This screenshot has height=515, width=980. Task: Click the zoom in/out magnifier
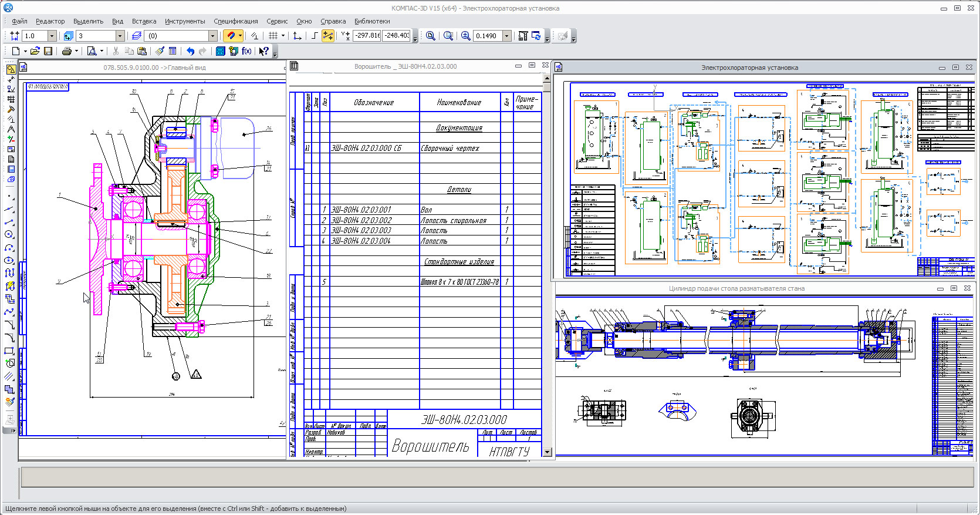466,36
